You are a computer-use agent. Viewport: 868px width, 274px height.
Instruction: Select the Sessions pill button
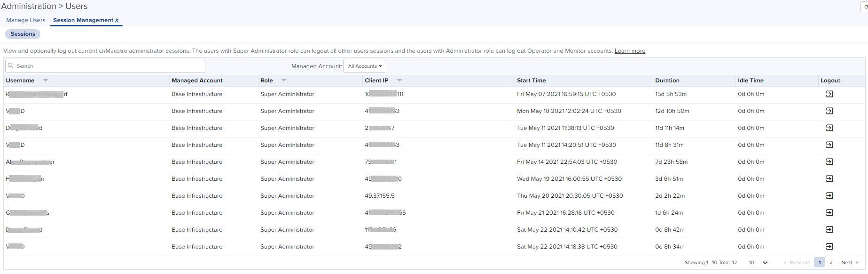[23, 34]
